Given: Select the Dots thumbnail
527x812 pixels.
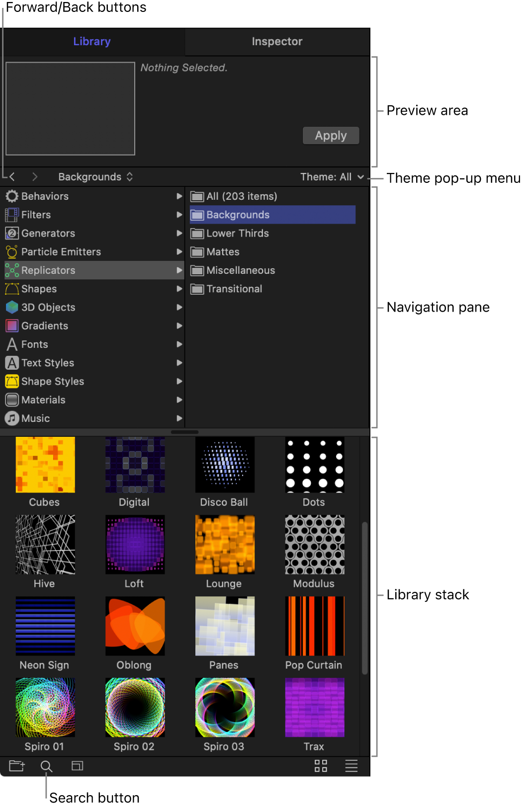Looking at the screenshot, I should click(x=315, y=465).
